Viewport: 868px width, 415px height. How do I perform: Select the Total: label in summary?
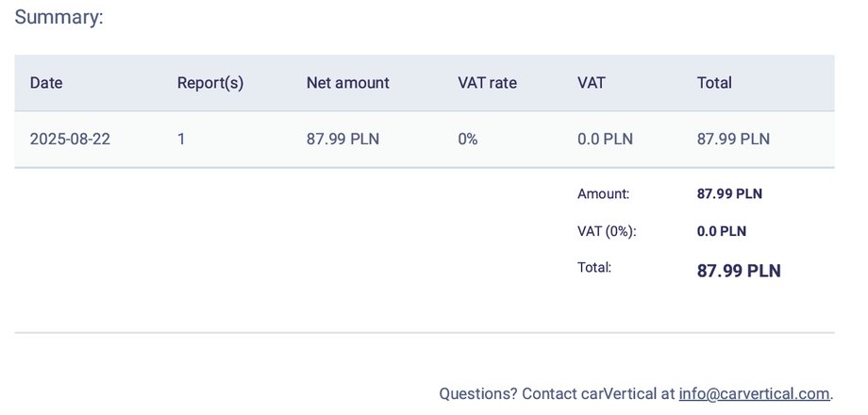(594, 268)
